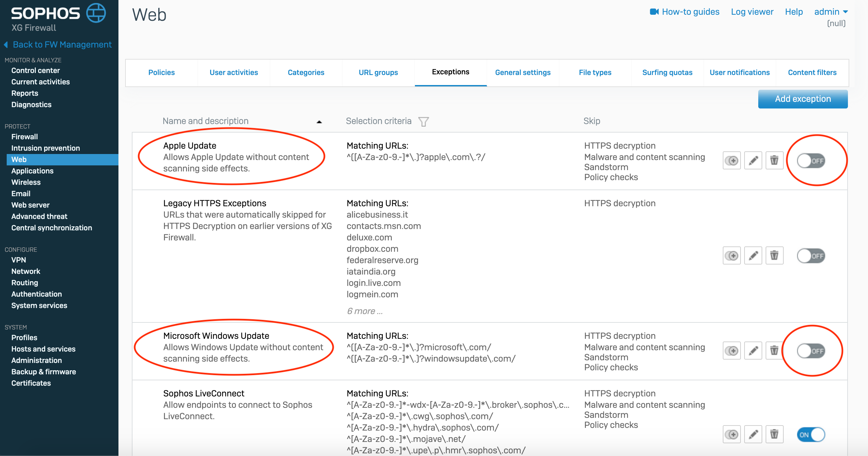Viewport: 868px width, 456px height.
Task: Open Intrusion prevention in the sidebar
Action: click(46, 148)
